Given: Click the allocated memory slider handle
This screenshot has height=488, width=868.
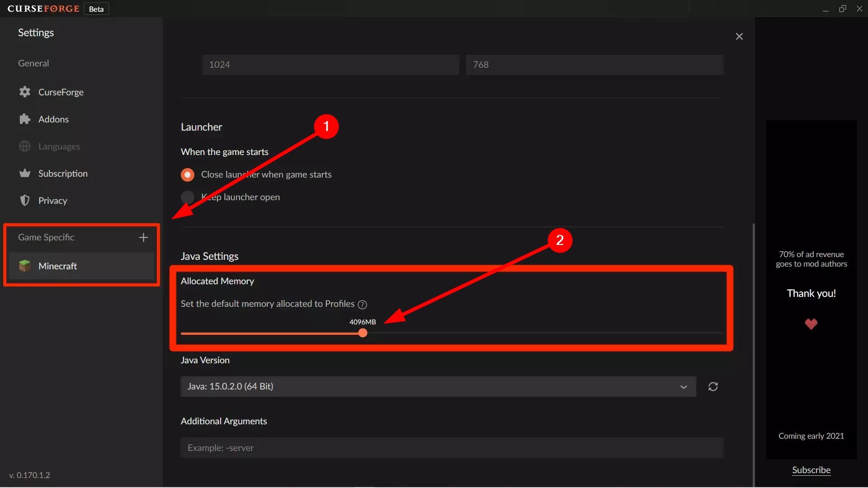Looking at the screenshot, I should click(x=363, y=333).
